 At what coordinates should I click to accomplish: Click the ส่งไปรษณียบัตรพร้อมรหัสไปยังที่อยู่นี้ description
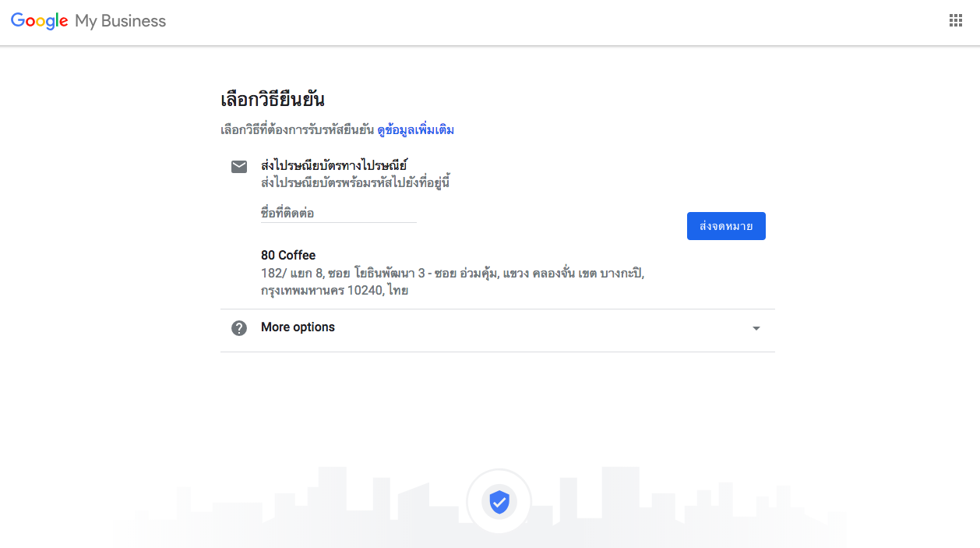pos(356,183)
